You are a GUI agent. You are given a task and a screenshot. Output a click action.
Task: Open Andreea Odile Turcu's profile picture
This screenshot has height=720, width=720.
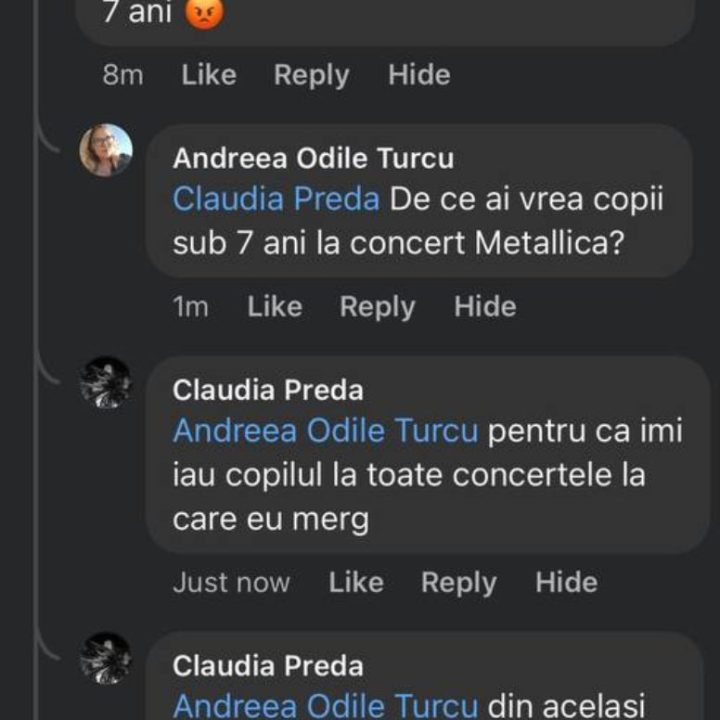[x=106, y=150]
